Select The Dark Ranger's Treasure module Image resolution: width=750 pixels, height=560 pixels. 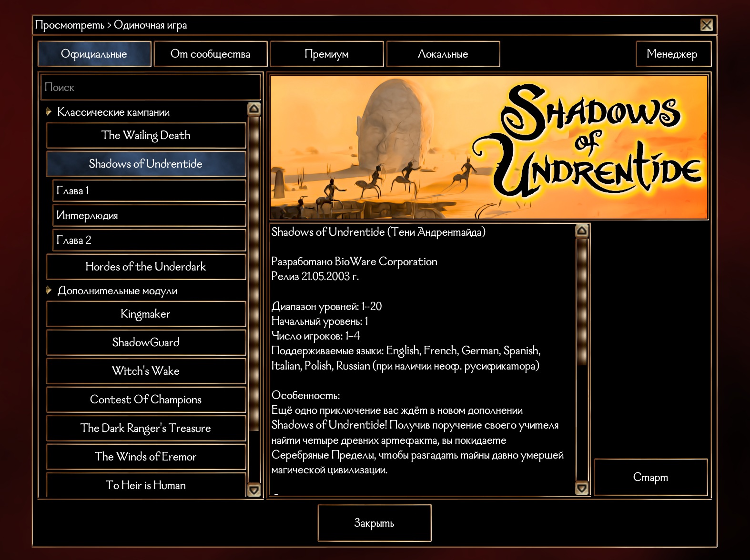coord(146,428)
